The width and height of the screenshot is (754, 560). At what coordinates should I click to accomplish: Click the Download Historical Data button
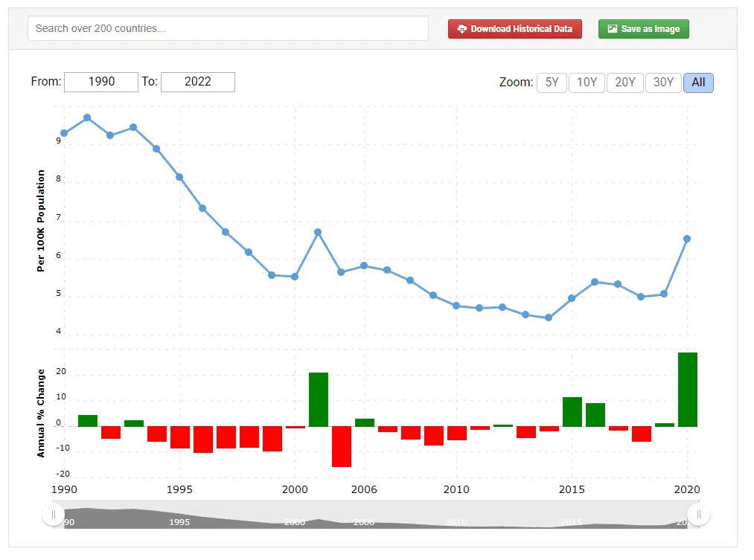coord(514,29)
